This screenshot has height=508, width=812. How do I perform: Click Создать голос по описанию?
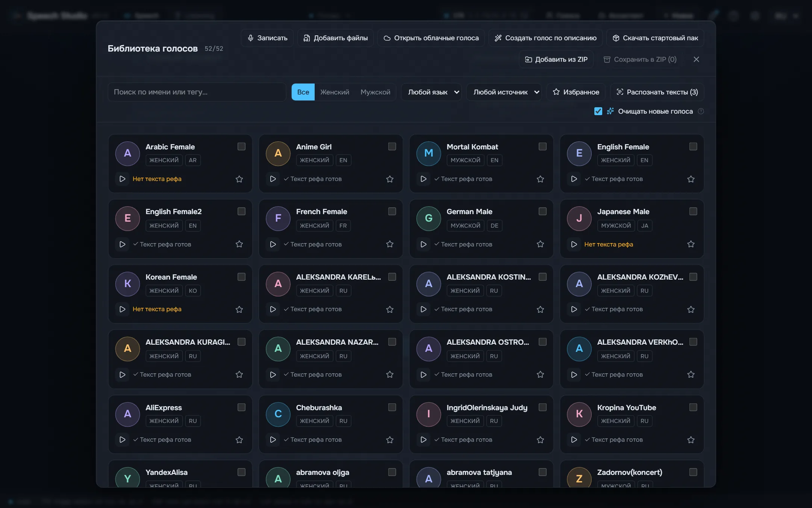pos(545,38)
